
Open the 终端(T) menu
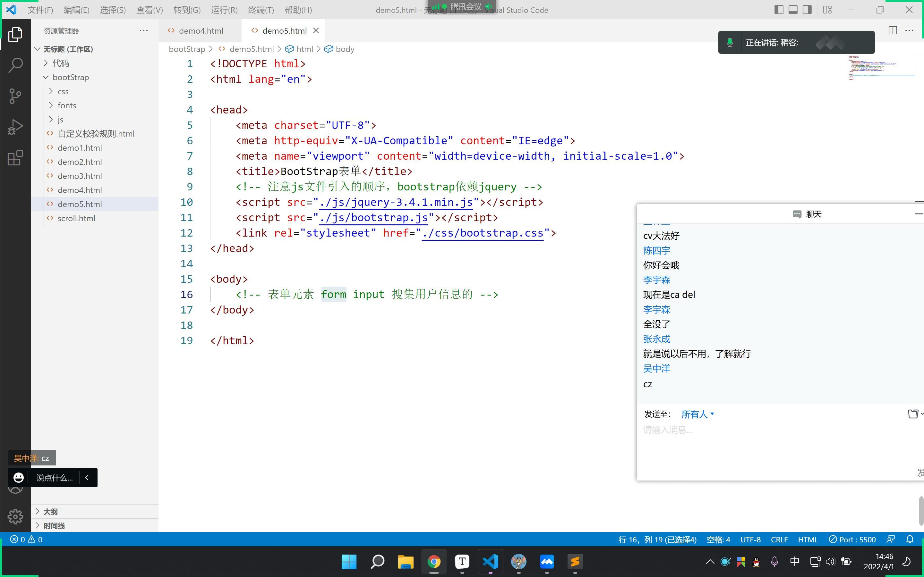click(x=261, y=10)
